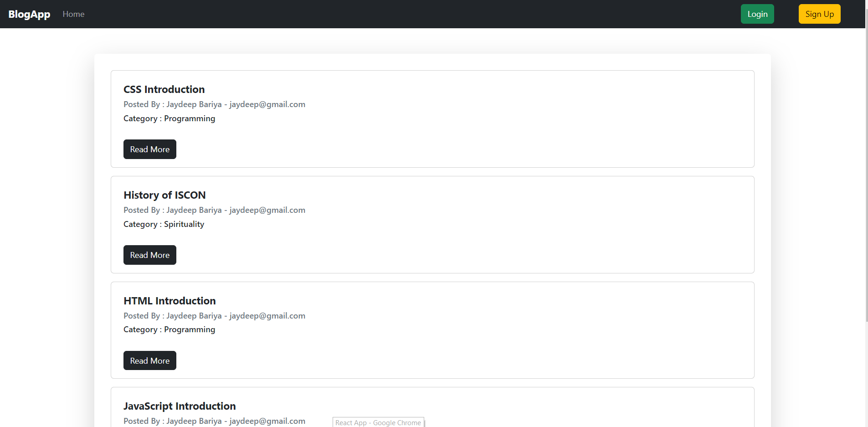Open the CSS Introduction post title
868x427 pixels.
click(164, 89)
